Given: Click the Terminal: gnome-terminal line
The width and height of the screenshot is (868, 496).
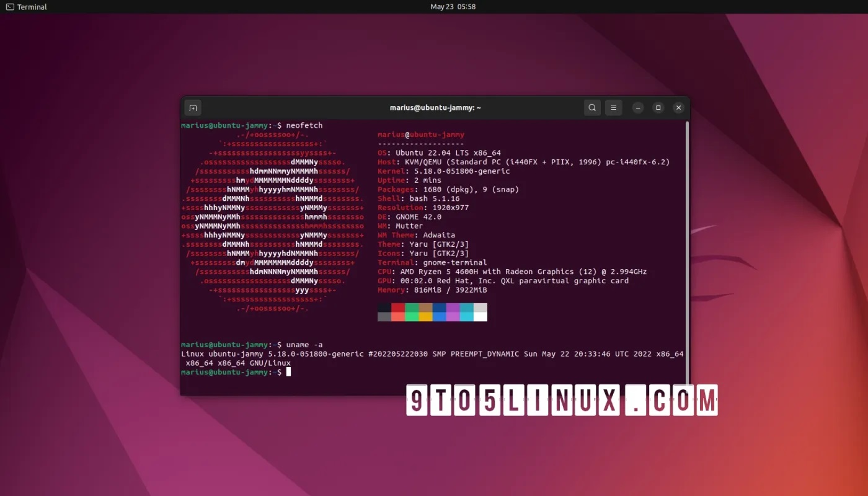Looking at the screenshot, I should (432, 262).
